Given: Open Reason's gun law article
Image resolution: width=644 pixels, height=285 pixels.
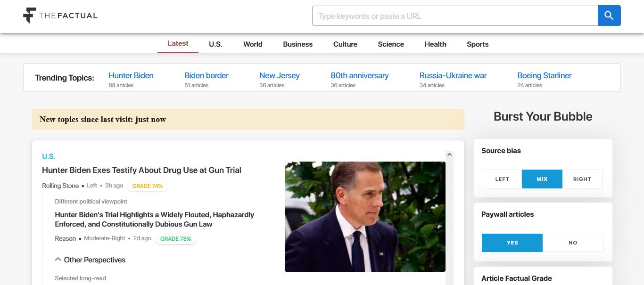Looking at the screenshot, I should [x=155, y=220].
